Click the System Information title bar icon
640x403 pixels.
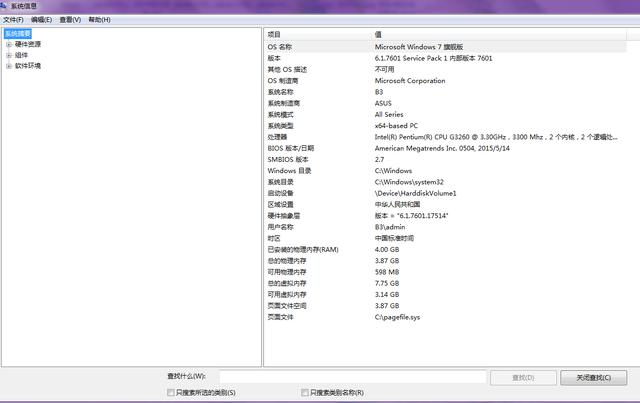coord(3,5)
